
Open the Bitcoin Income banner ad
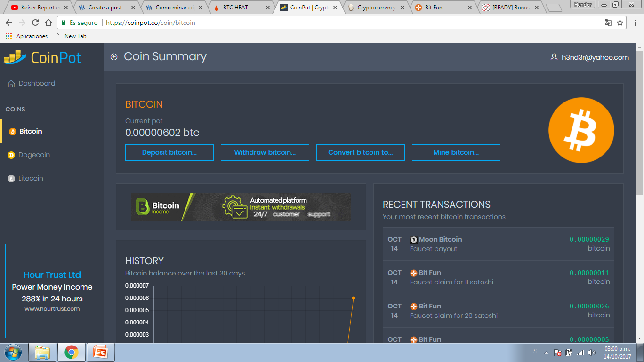tap(241, 207)
